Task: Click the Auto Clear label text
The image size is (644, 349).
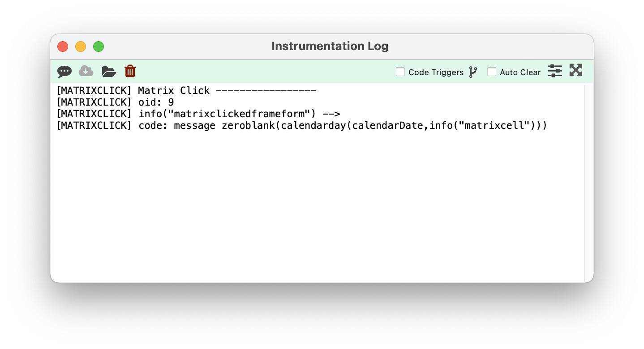Action: [x=520, y=72]
